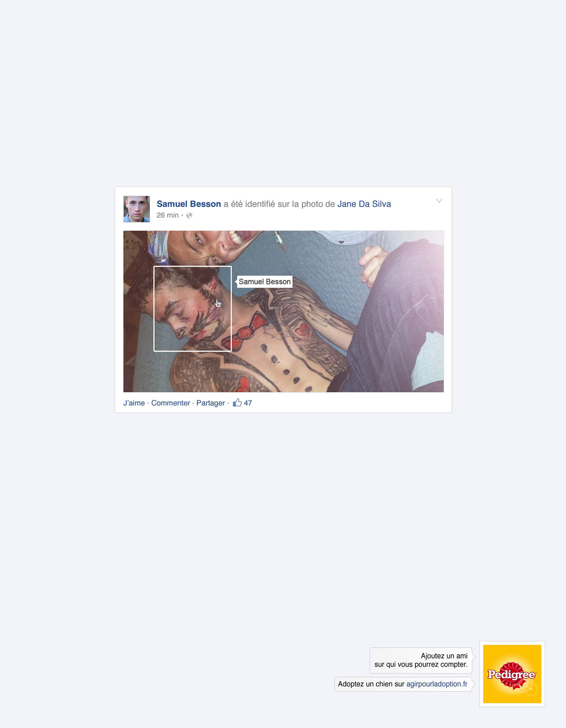Share the post via Partager
The image size is (566, 728).
pos(210,403)
